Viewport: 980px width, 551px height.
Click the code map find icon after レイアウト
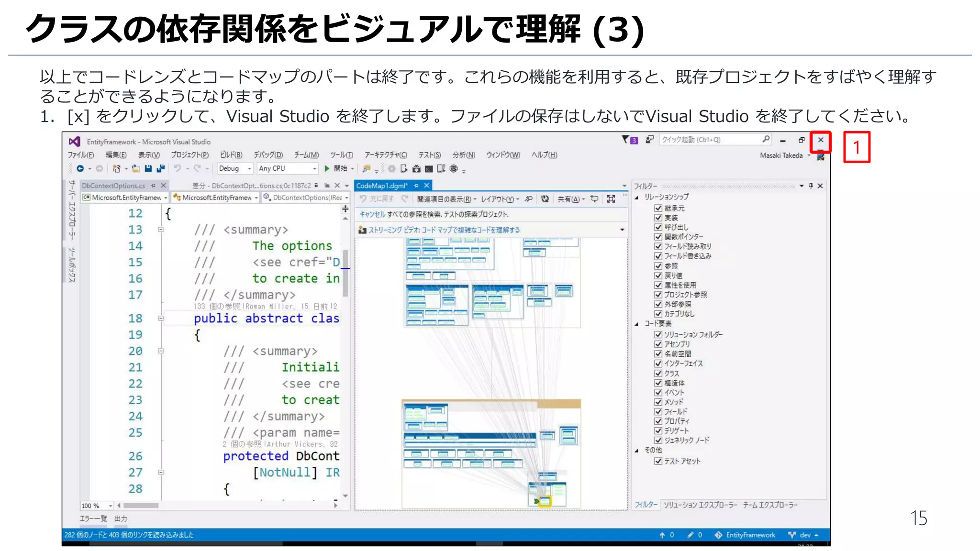tap(529, 199)
